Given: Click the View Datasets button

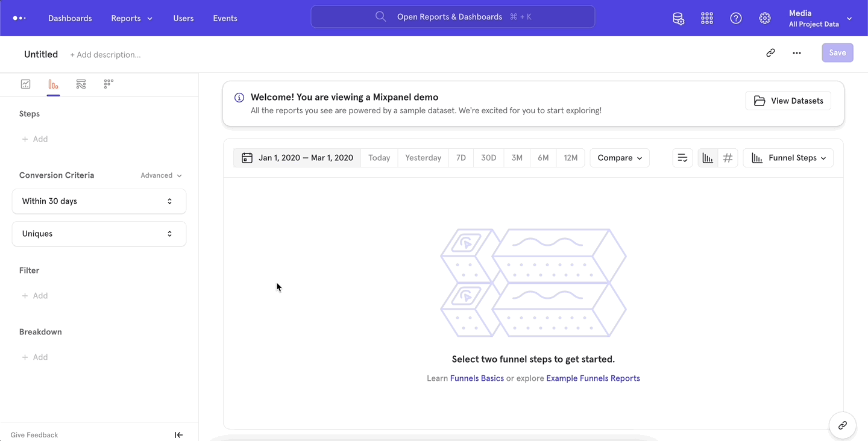Looking at the screenshot, I should click(x=788, y=101).
